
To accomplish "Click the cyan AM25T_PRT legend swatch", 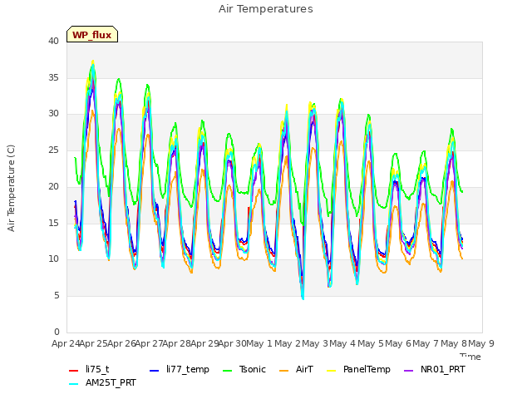I will 74,384.
